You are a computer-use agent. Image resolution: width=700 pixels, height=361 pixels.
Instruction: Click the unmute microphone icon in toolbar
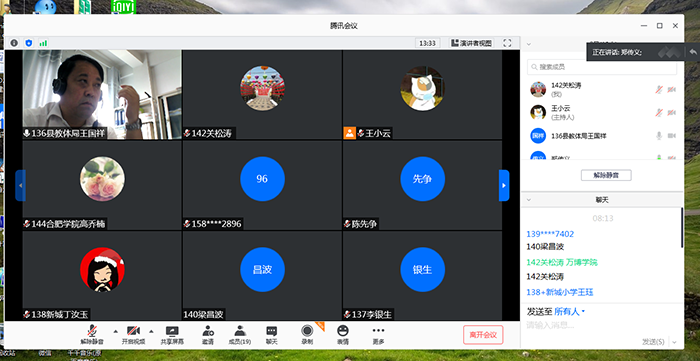(92, 331)
